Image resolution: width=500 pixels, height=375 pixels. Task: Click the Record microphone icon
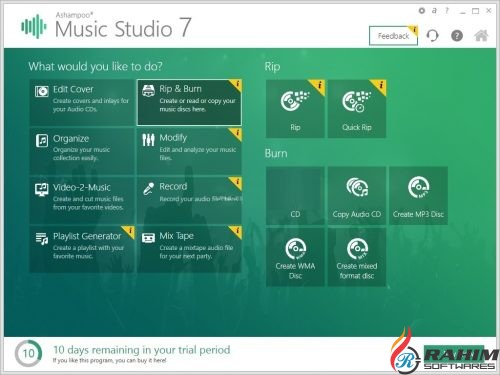148,189
